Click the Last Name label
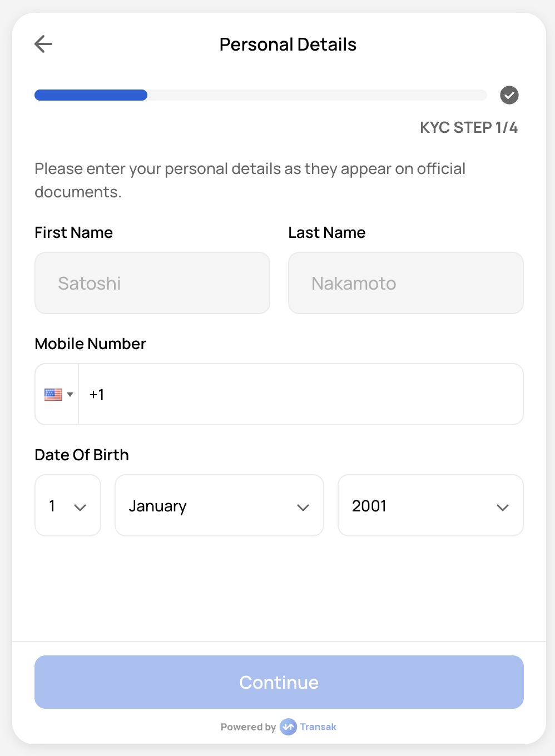 pyautogui.click(x=327, y=233)
